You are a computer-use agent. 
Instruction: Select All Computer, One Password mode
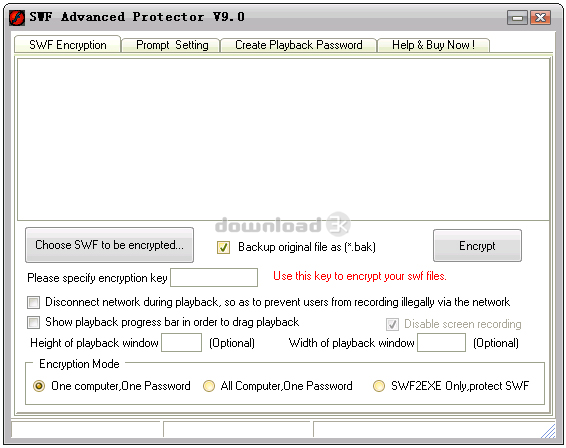(x=209, y=386)
